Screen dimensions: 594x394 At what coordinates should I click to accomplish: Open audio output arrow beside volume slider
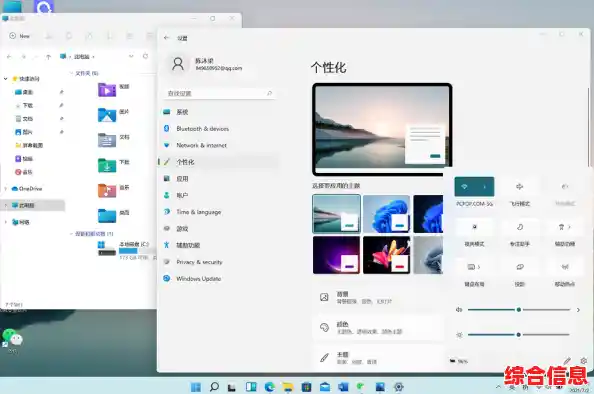pyautogui.click(x=578, y=310)
